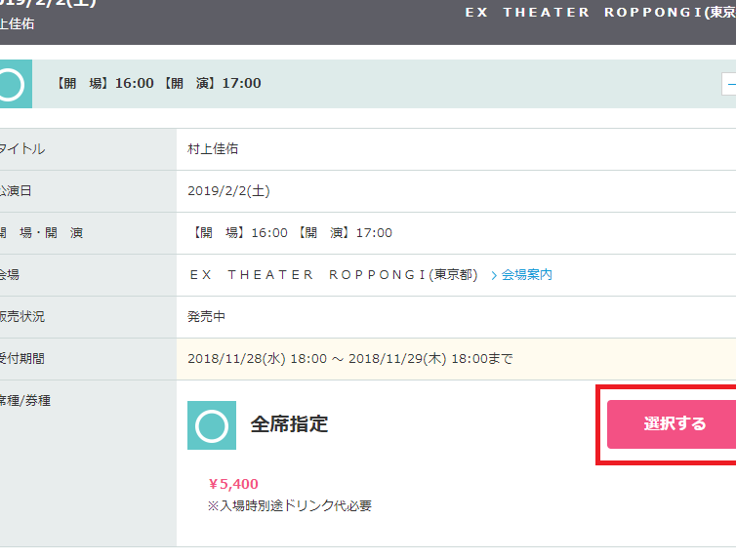Open the 会場案内 venue guide link
This screenshot has width=736, height=560.
click(x=521, y=275)
